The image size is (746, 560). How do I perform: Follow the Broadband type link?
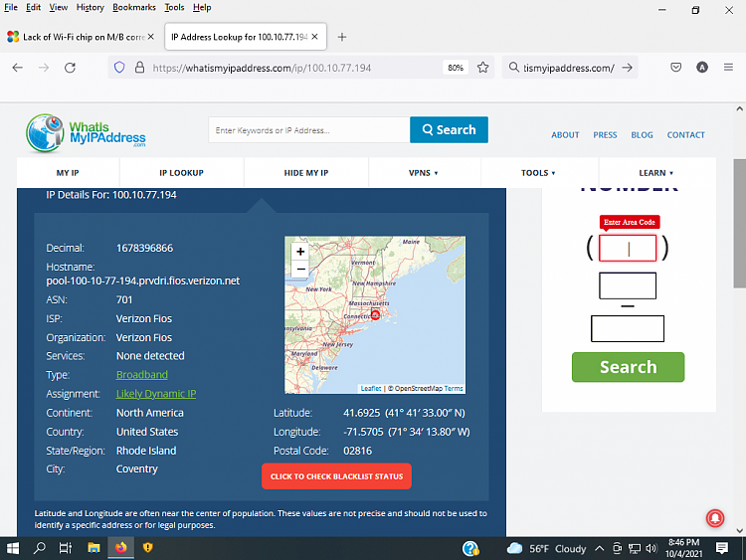(x=142, y=375)
